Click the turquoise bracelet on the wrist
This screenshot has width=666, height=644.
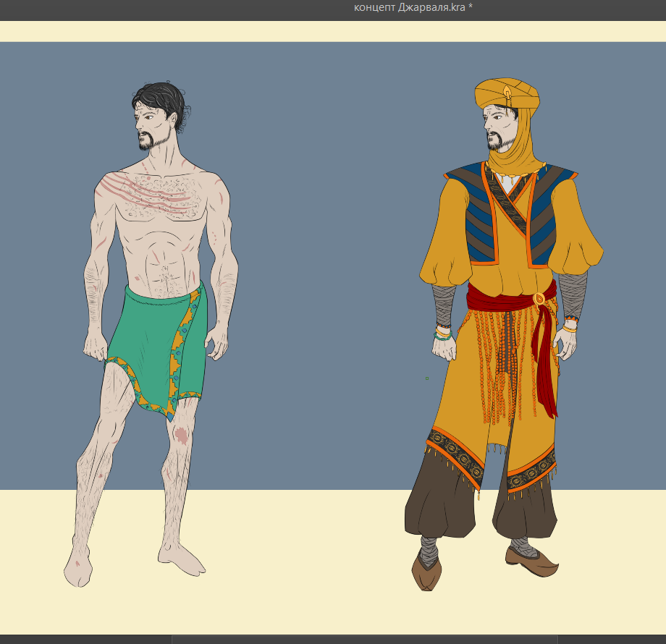click(x=442, y=335)
